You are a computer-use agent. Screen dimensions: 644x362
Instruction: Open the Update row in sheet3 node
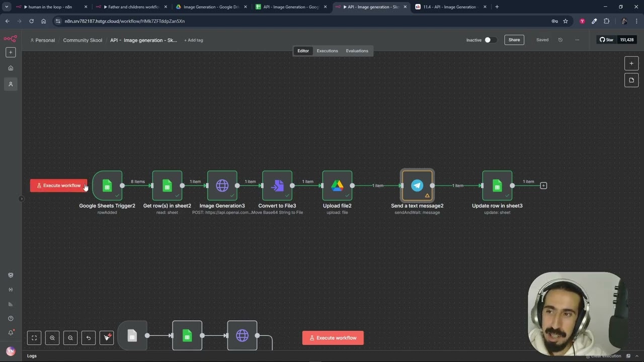pos(497,186)
